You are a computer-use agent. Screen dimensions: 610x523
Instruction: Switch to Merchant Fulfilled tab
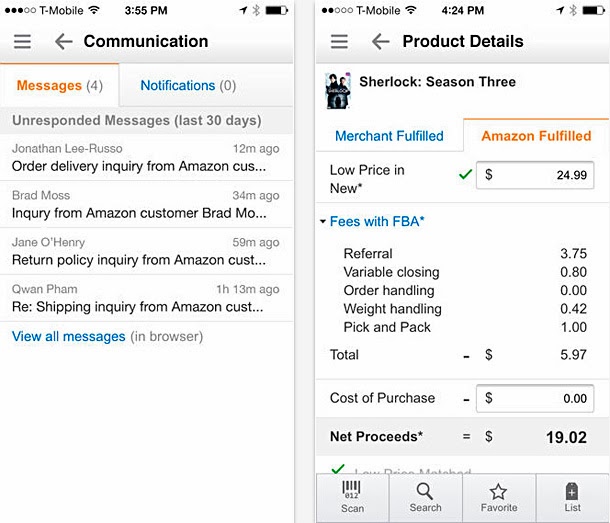(389, 136)
